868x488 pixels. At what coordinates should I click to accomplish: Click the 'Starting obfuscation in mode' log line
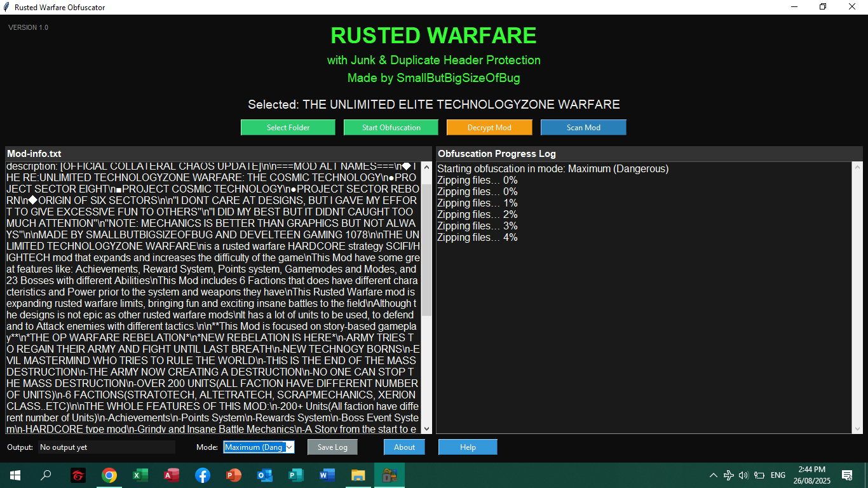(553, 169)
